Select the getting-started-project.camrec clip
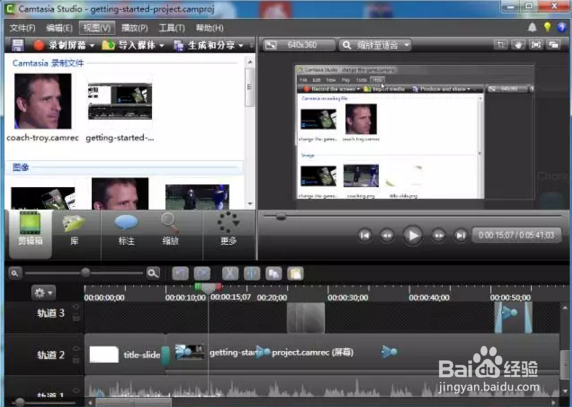572x407 pixels. (x=362, y=353)
